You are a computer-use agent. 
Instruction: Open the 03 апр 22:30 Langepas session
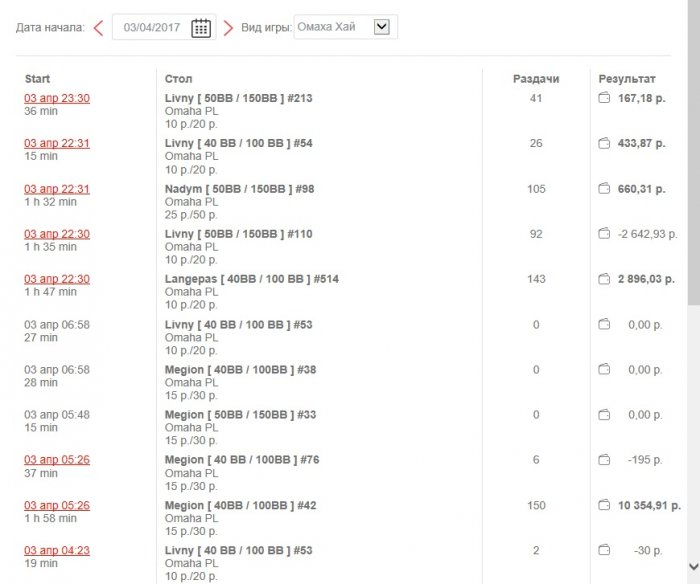point(57,279)
